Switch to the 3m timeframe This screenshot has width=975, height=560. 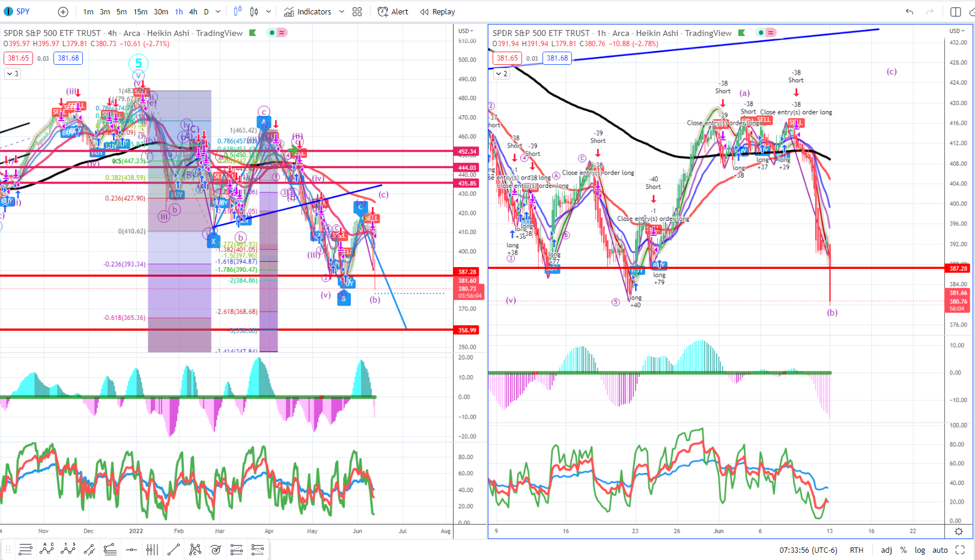105,11
